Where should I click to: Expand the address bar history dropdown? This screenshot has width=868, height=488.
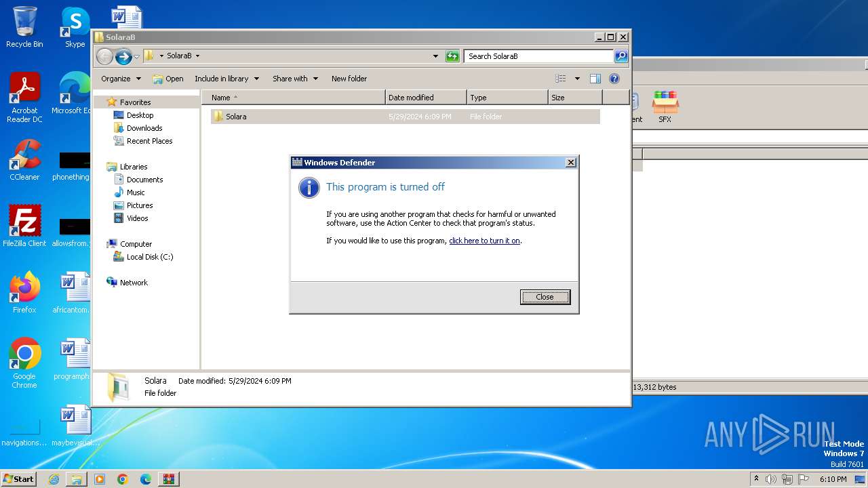pyautogui.click(x=435, y=56)
